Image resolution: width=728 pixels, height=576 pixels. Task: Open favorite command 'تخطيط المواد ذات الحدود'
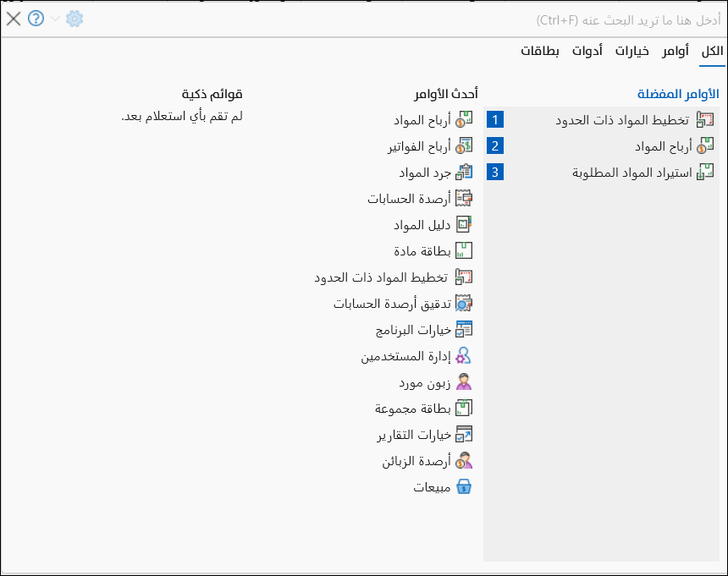pos(622,121)
